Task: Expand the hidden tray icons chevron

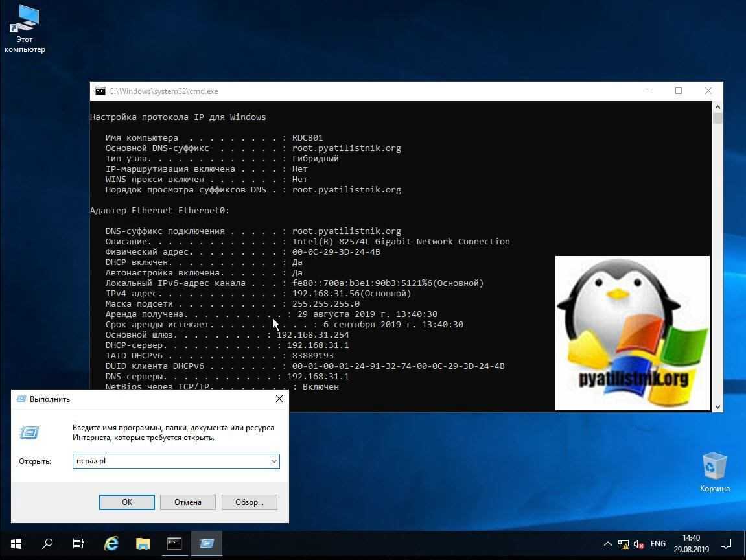Action: pos(608,544)
